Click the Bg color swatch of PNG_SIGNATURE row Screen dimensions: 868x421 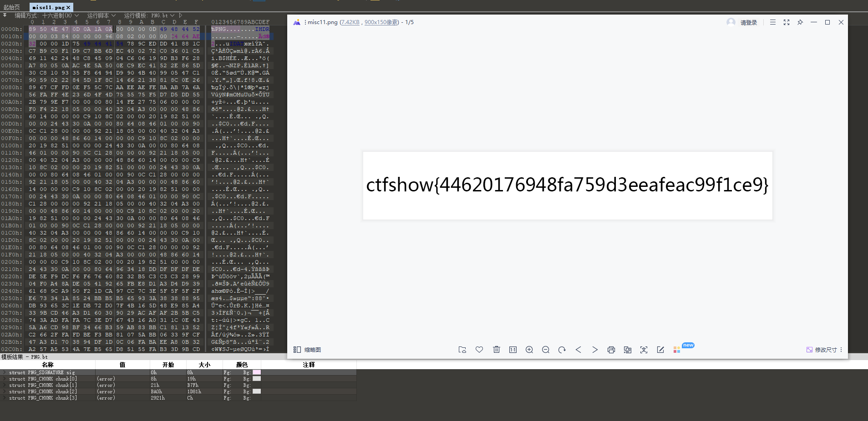click(x=257, y=372)
